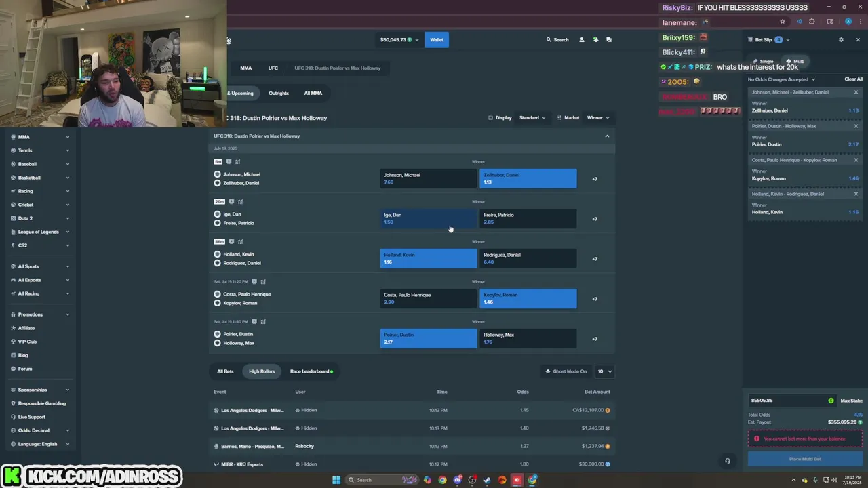868x488 pixels.
Task: Open stats icon for Holland vs Rodriguez
Action: point(240,241)
